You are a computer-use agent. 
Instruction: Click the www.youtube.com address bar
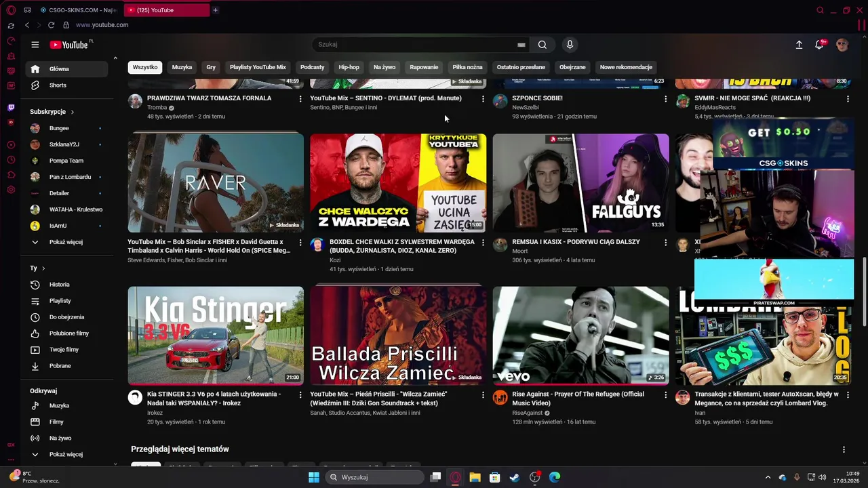tap(102, 25)
